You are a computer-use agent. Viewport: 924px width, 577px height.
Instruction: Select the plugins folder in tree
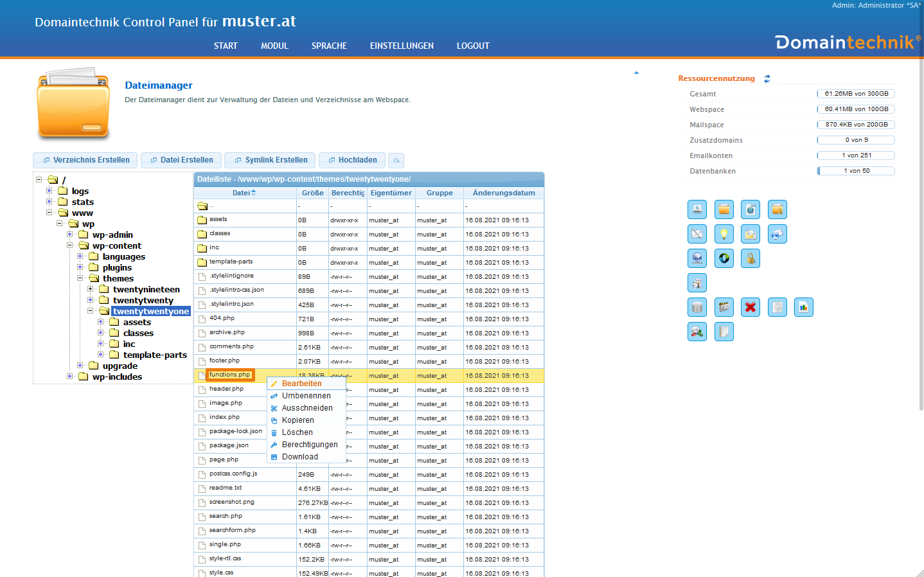click(117, 268)
